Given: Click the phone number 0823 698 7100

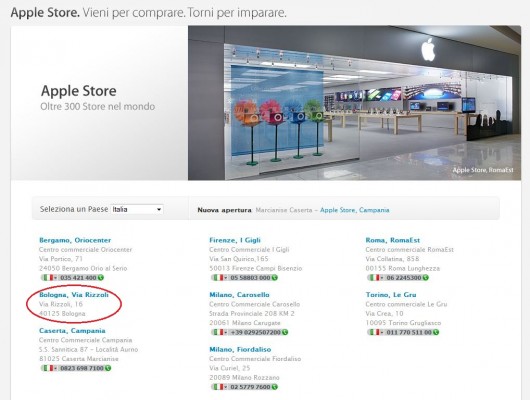Looking at the screenshot, I should pos(82,368).
